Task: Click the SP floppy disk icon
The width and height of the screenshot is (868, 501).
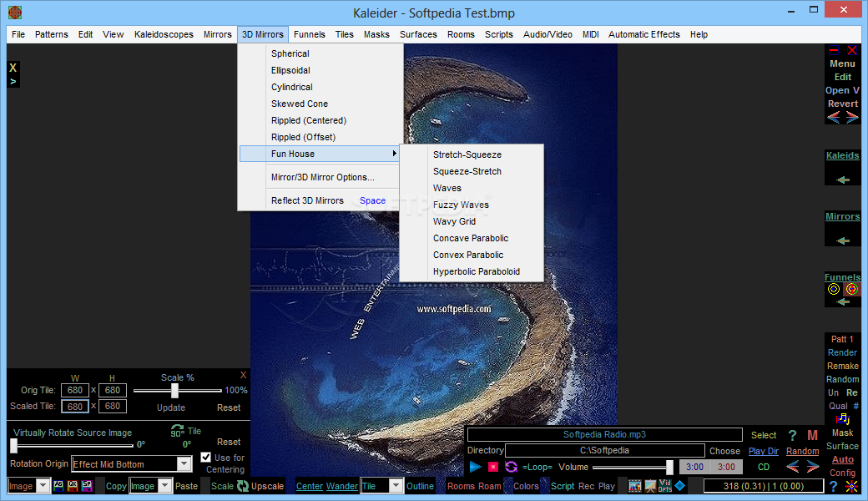Action: pyautogui.click(x=87, y=485)
